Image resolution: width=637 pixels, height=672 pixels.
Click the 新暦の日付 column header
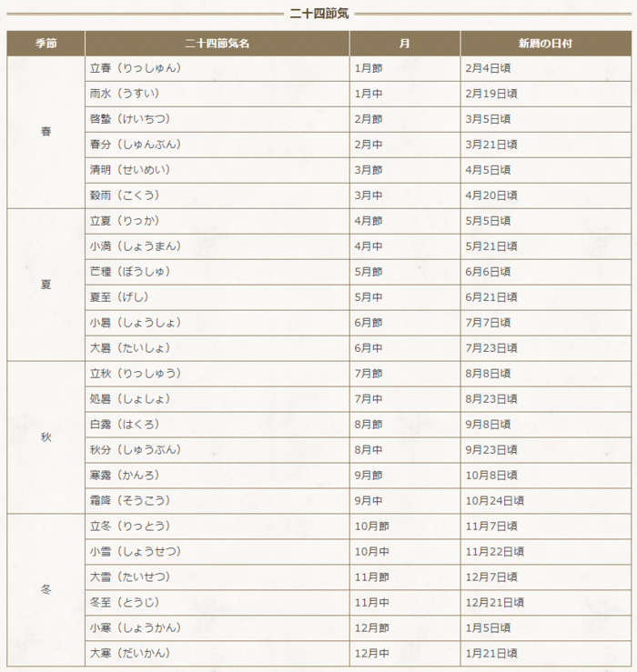(546, 44)
